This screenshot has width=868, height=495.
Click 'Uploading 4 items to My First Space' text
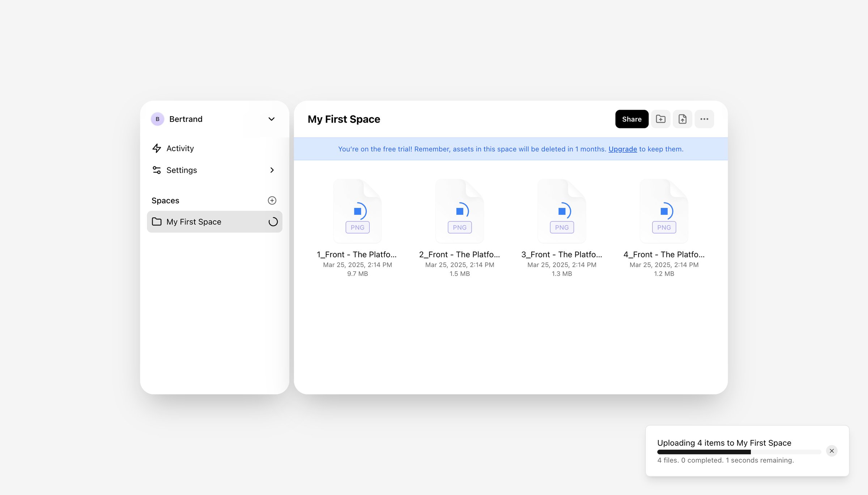pyautogui.click(x=724, y=443)
